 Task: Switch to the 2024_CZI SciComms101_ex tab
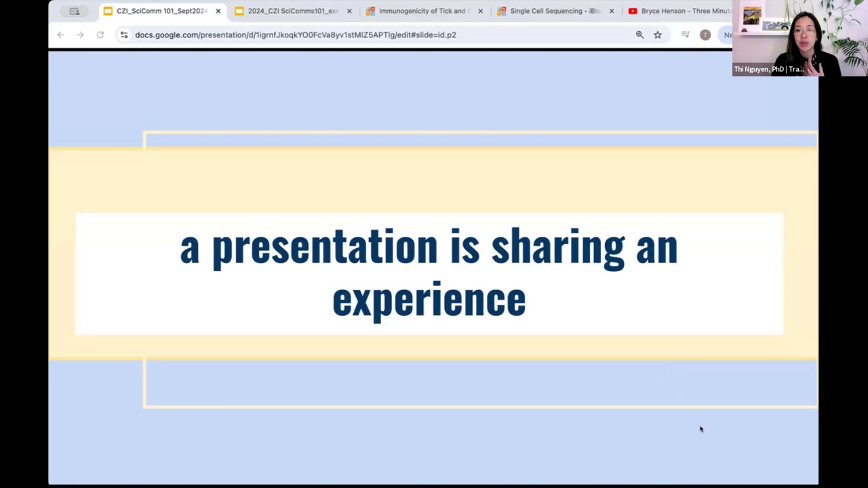[292, 11]
